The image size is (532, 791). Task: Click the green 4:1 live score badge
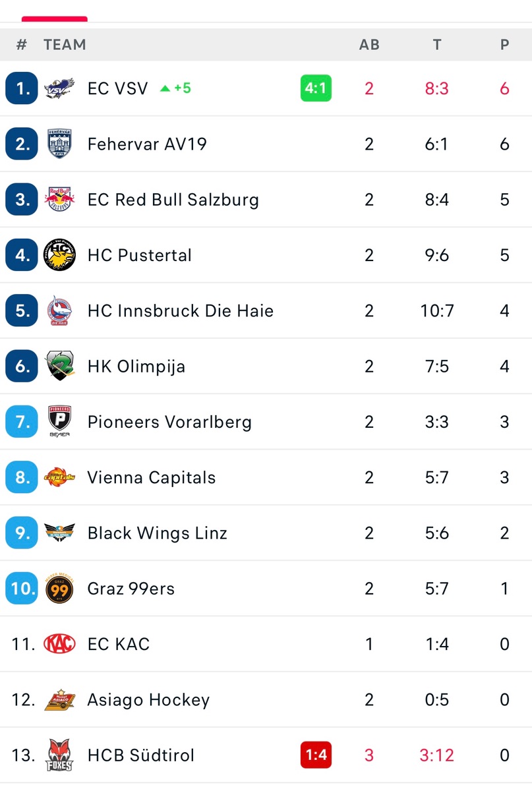pos(316,88)
